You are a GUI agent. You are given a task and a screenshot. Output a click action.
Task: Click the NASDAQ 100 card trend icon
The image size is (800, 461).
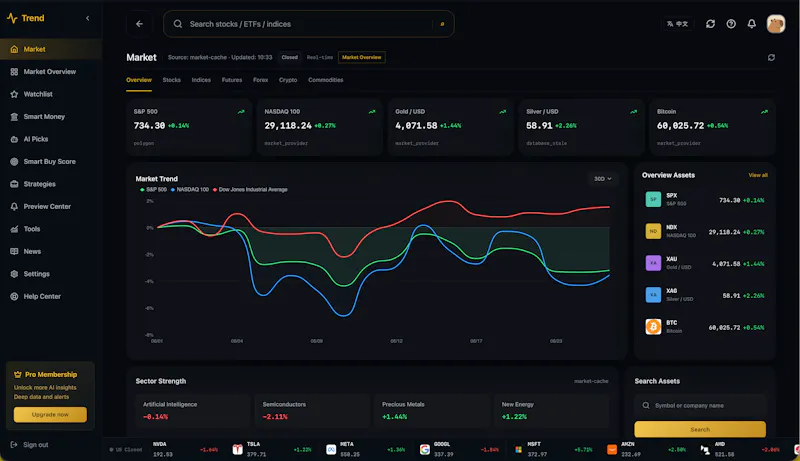click(372, 112)
